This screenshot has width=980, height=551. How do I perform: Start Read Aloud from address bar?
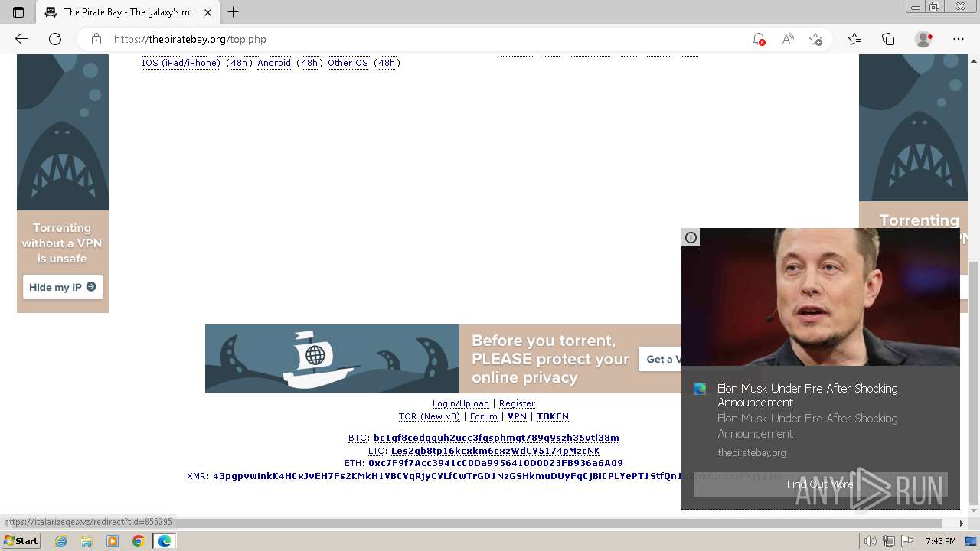pyautogui.click(x=788, y=39)
